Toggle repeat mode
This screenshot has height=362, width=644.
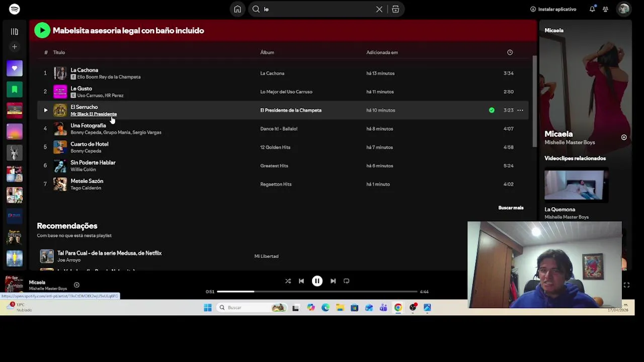(x=346, y=281)
